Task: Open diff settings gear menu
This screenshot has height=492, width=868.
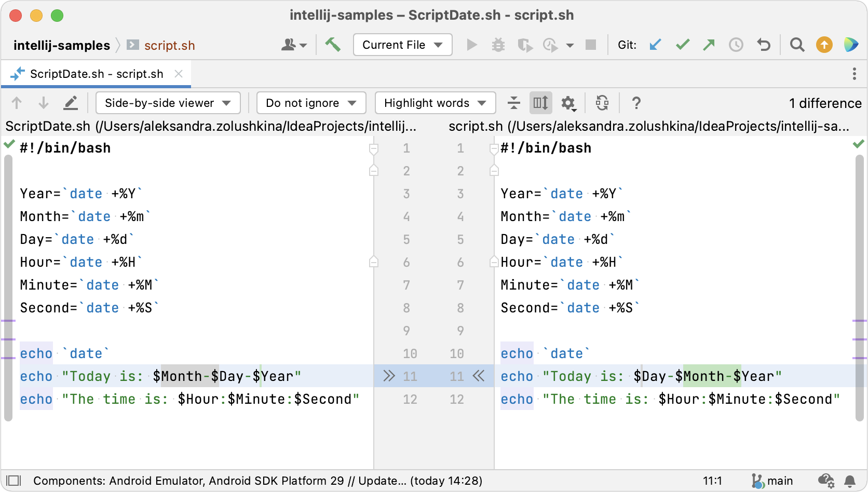Action: coord(569,103)
